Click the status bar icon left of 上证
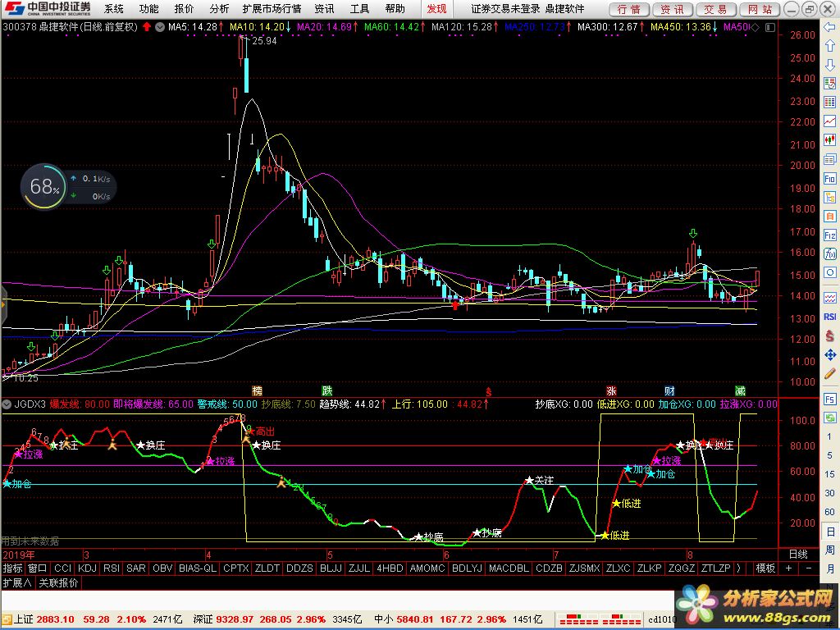Viewport: 840px width, 630px height. tap(7, 620)
